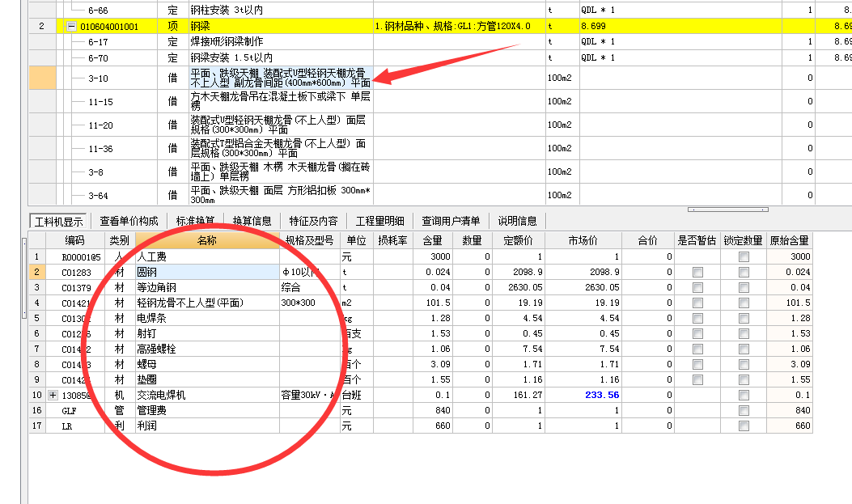This screenshot has width=852, height=504.
Task: Tick 是否暂估 checkbox for 螺母
Action: (697, 364)
